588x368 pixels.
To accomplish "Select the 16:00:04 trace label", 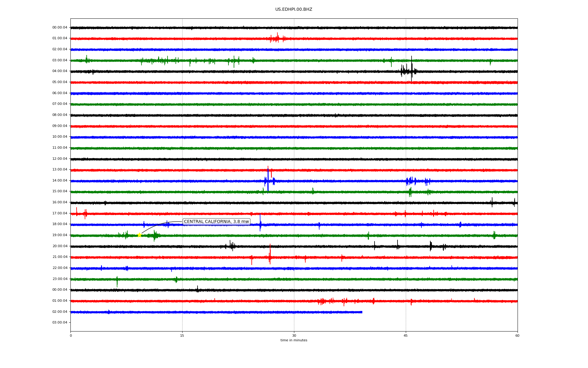I will coord(60,202).
